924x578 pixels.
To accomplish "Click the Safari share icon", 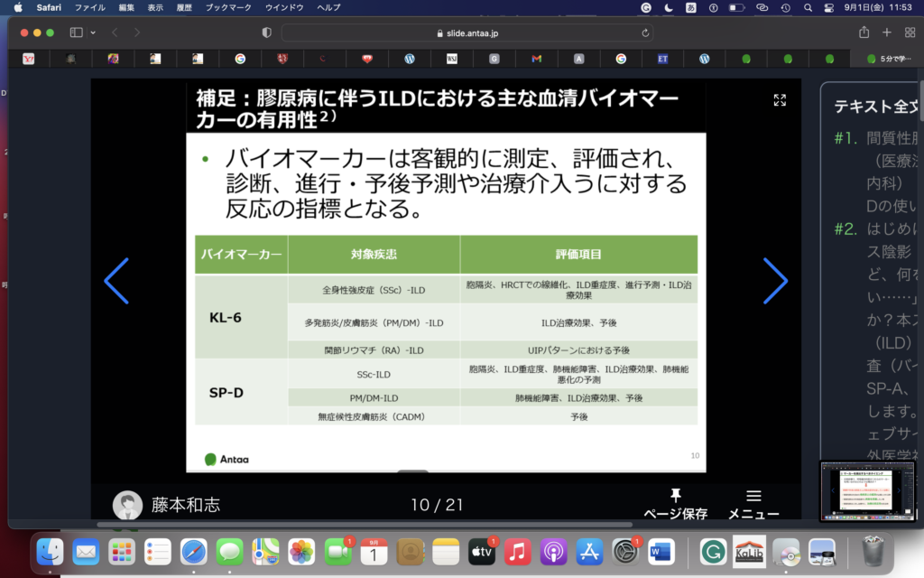I will (864, 33).
